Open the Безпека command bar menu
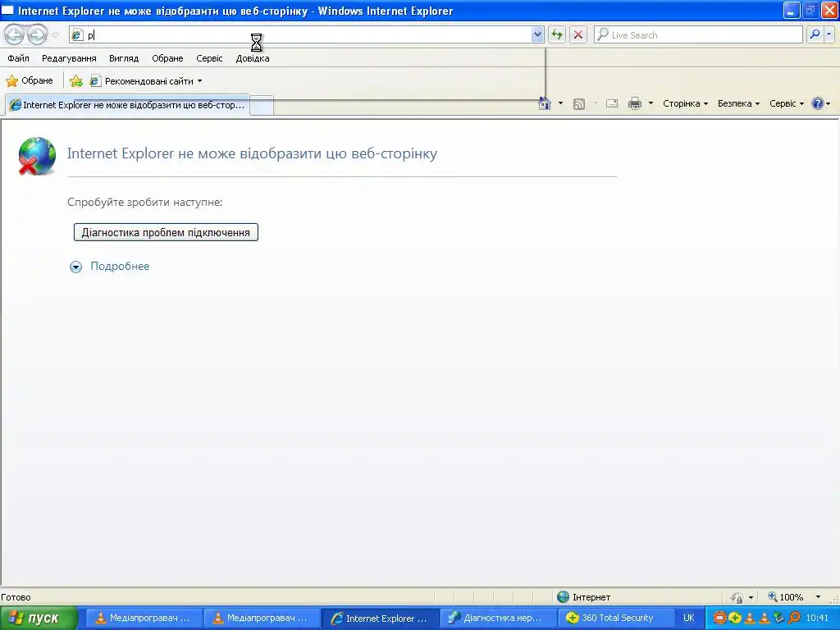Viewport: 840px width, 630px height. (x=738, y=103)
